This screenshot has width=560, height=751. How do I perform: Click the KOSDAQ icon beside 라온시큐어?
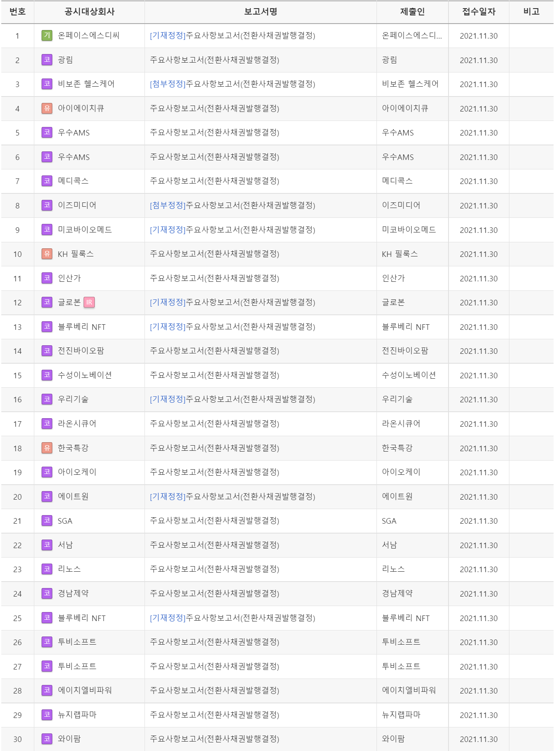pos(47,424)
